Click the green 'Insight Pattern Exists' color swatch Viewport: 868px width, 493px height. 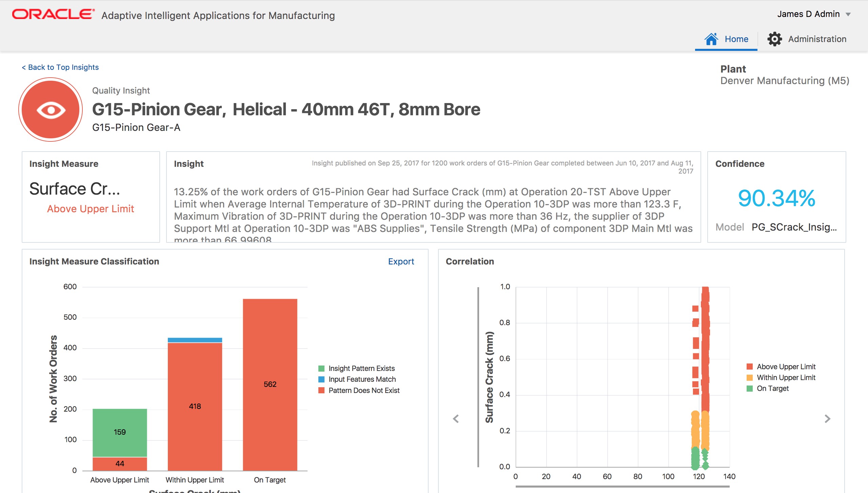click(x=321, y=368)
